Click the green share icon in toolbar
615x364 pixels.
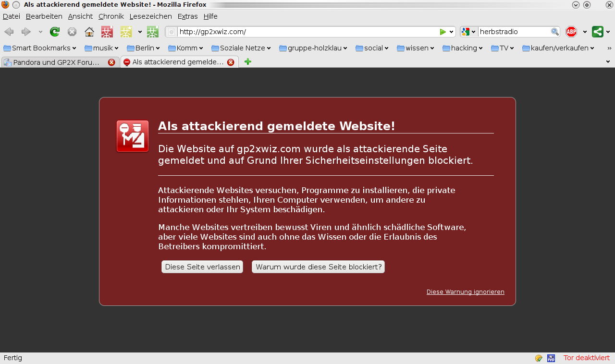(597, 32)
